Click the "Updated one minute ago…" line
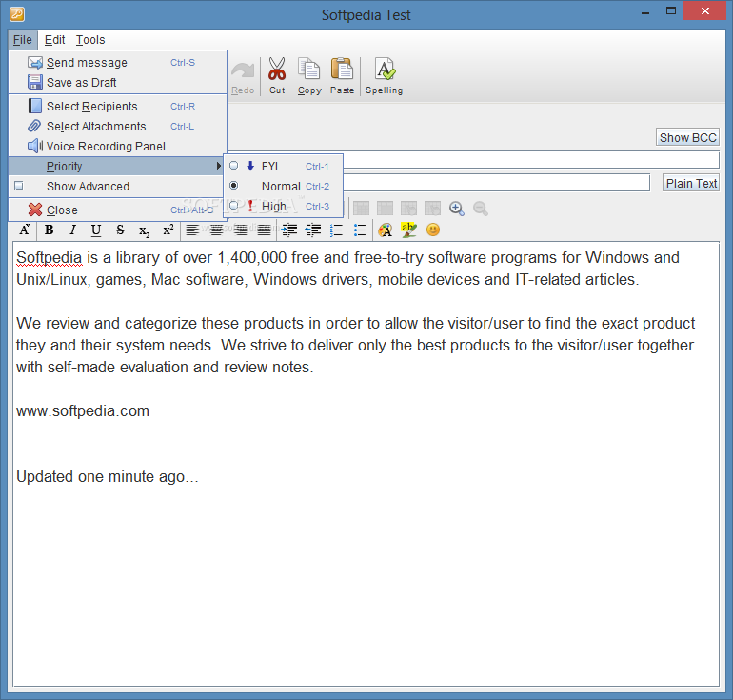Viewport: 733px width, 700px height. pyautogui.click(x=108, y=476)
